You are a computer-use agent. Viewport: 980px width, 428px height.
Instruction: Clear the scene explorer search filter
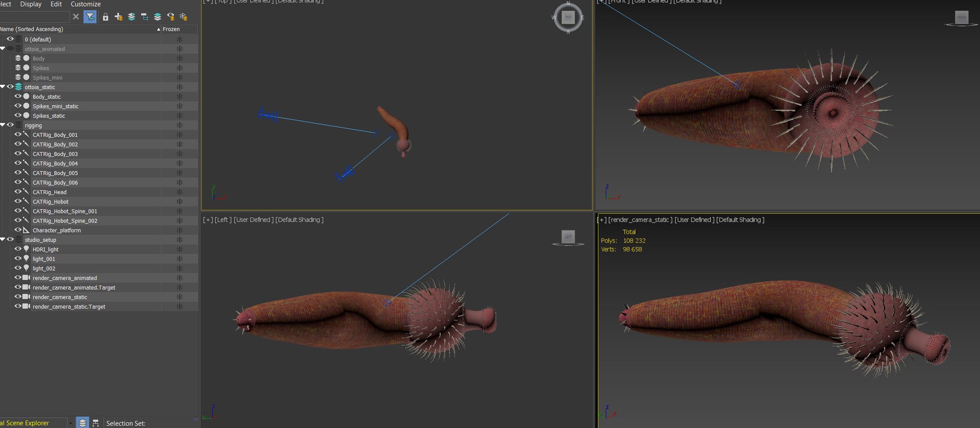76,17
